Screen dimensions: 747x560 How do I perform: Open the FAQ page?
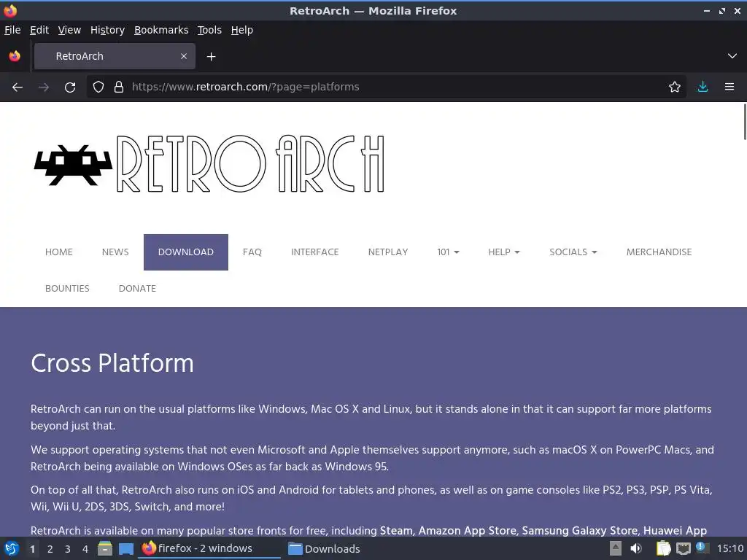pyautogui.click(x=252, y=252)
